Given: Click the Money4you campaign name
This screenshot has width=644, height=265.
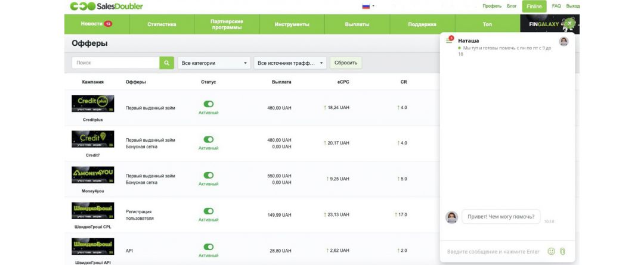Looking at the screenshot, I should point(93,191).
